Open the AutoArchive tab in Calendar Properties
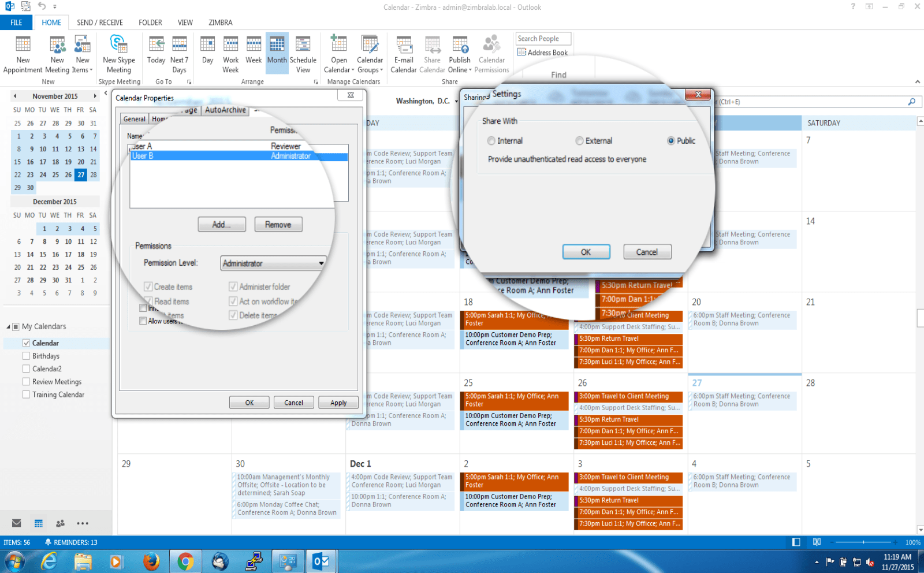This screenshot has height=573, width=924. pyautogui.click(x=225, y=110)
